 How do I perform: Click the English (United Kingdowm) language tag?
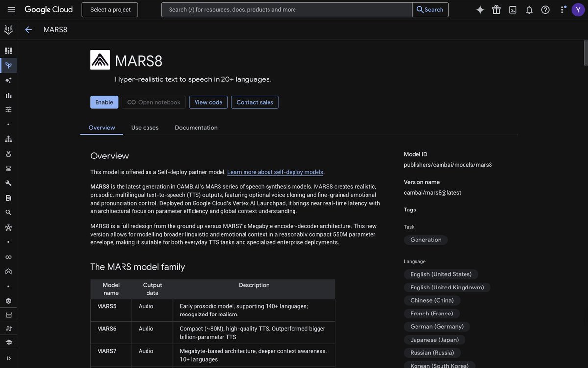click(447, 288)
